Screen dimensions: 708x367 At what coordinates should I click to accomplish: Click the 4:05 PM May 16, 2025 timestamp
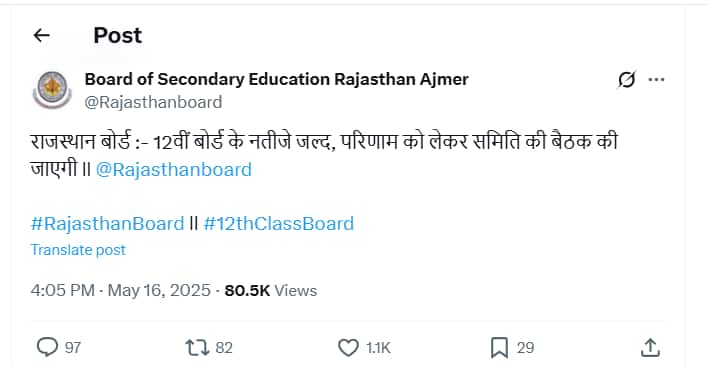[121, 290]
